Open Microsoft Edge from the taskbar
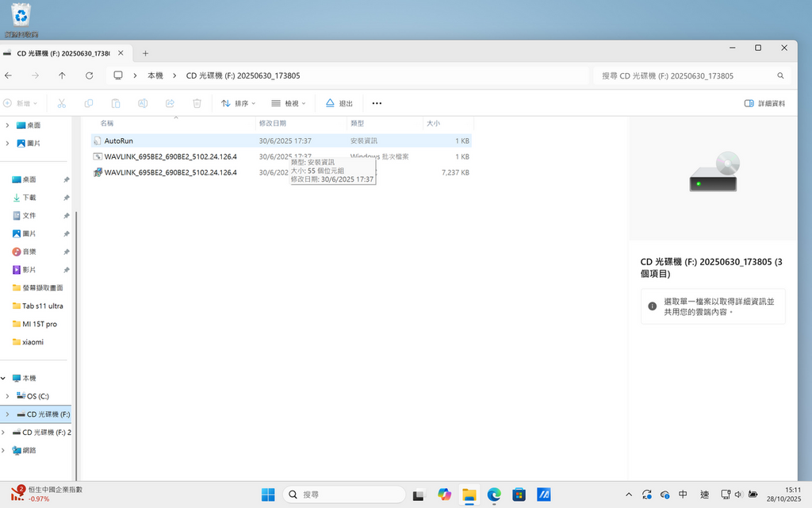812x508 pixels. pyautogui.click(x=492, y=494)
